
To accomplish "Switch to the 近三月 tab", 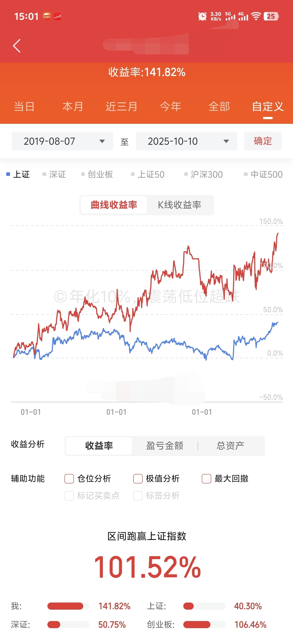I will [122, 107].
